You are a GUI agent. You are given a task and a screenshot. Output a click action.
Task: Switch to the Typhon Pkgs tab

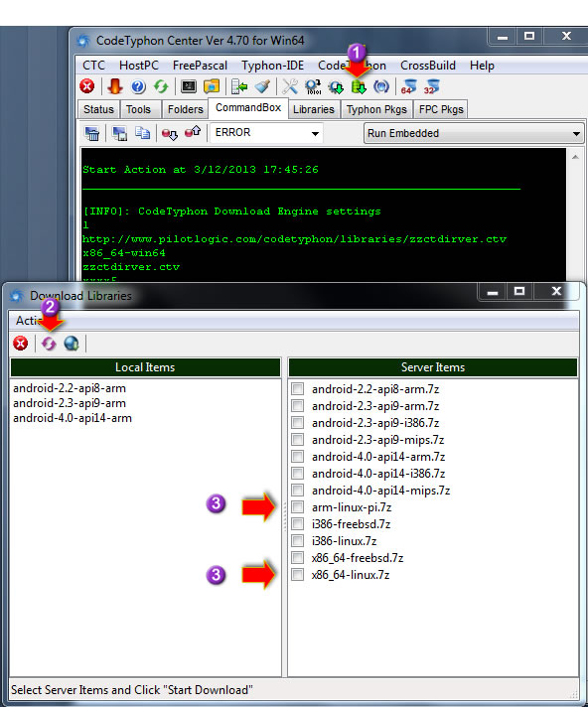pyautogui.click(x=376, y=109)
